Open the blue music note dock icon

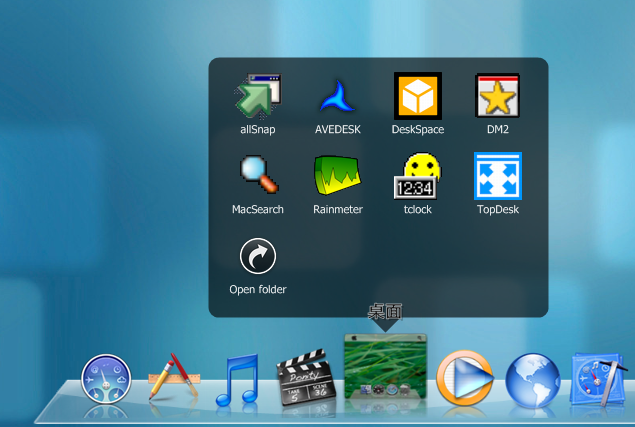239,380
